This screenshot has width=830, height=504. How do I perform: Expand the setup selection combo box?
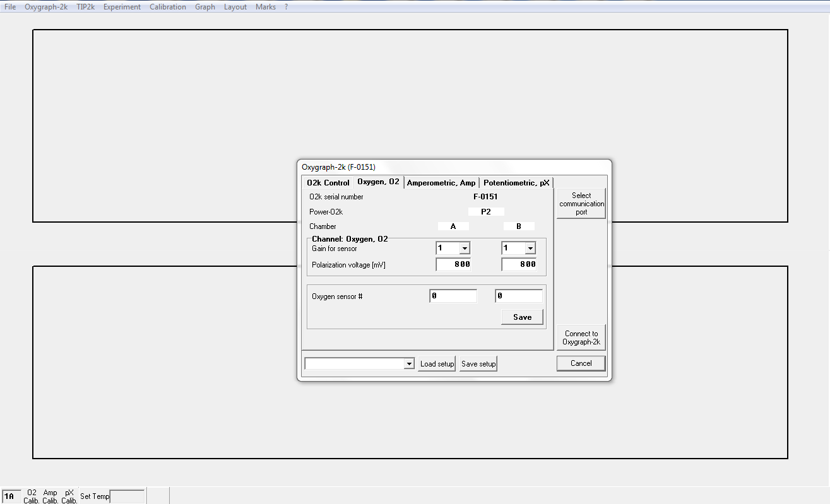point(409,364)
